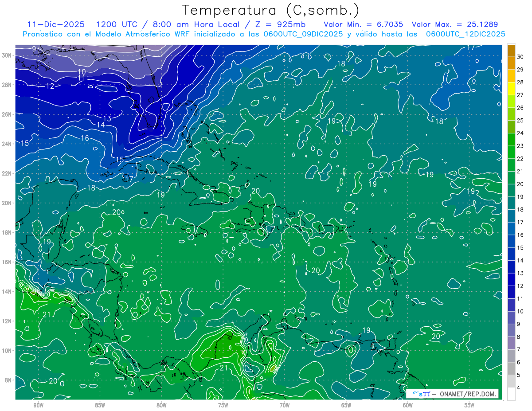Click the '30N' latitude axis label
This screenshot has height=411, width=532.
[x=8, y=55]
